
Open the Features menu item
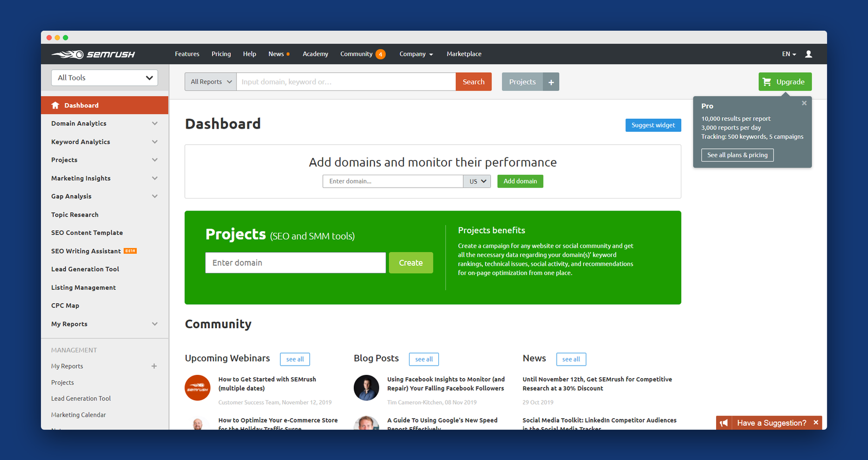coord(187,54)
